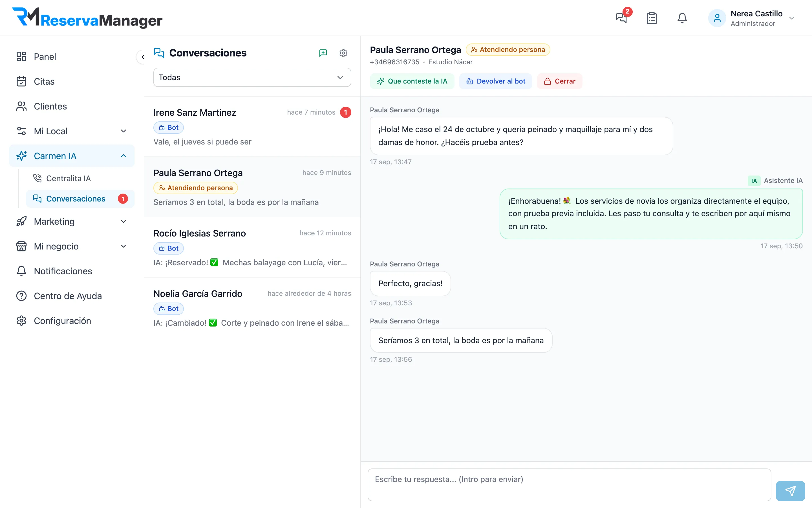Open Centro de Ayuda in the sidebar

(x=72, y=296)
